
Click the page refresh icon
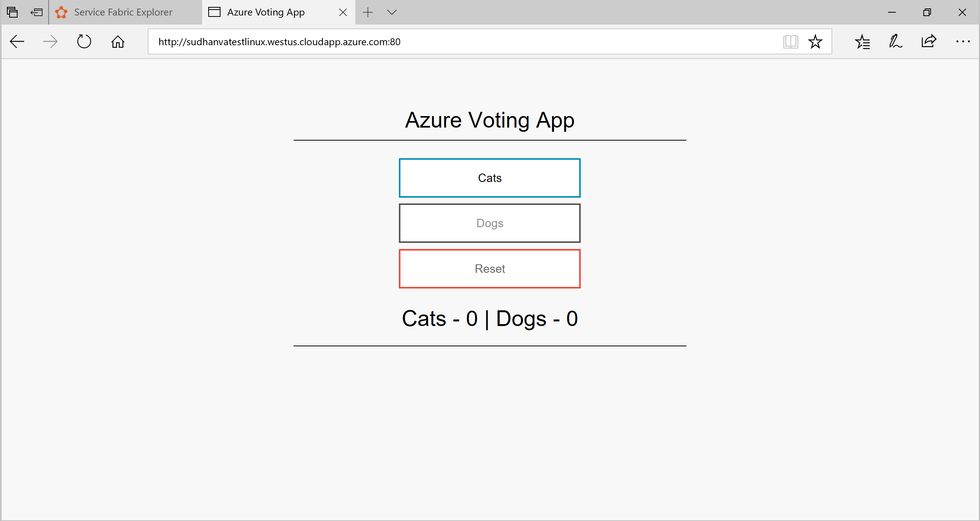click(x=84, y=41)
